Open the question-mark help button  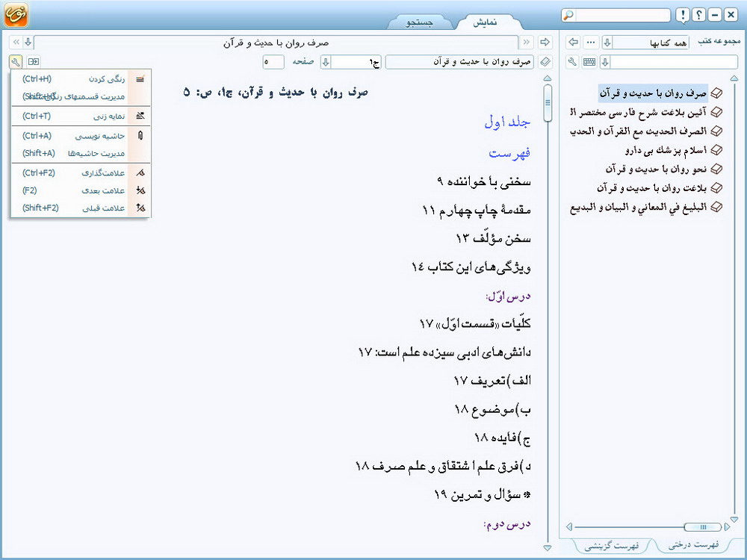coord(698,15)
